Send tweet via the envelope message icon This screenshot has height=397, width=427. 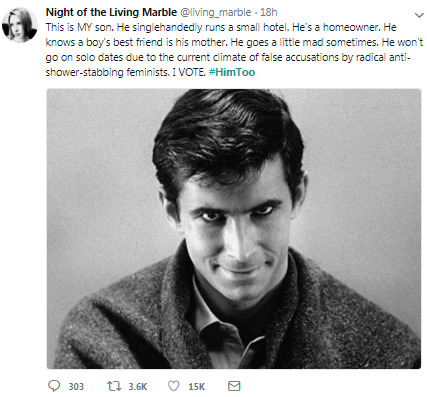pyautogui.click(x=234, y=386)
